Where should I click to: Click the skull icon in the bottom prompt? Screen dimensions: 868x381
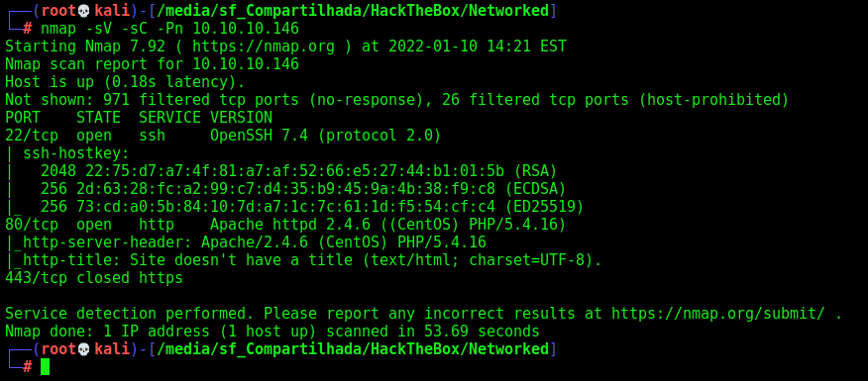(x=83, y=349)
